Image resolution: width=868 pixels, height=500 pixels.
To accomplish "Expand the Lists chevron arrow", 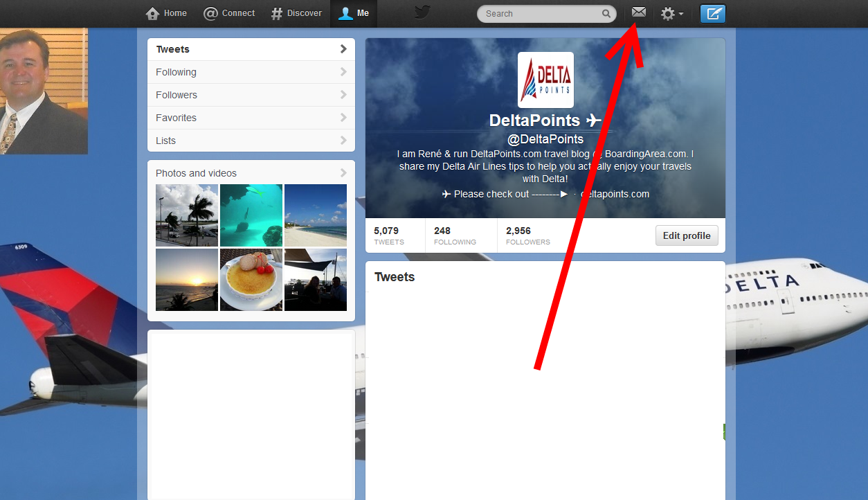I will [x=343, y=141].
